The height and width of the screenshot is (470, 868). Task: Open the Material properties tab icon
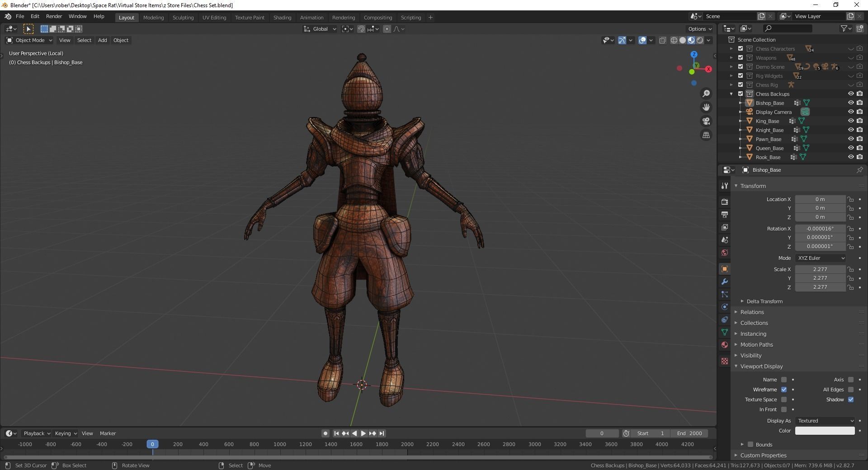coord(725,345)
